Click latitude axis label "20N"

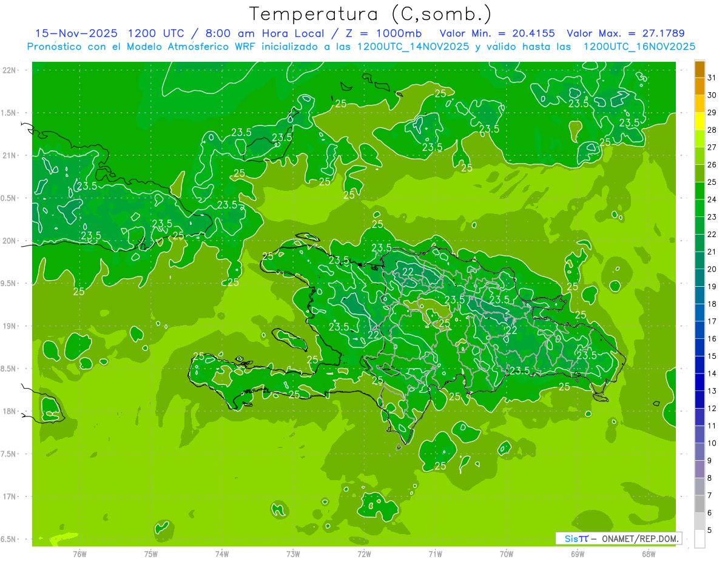point(10,241)
